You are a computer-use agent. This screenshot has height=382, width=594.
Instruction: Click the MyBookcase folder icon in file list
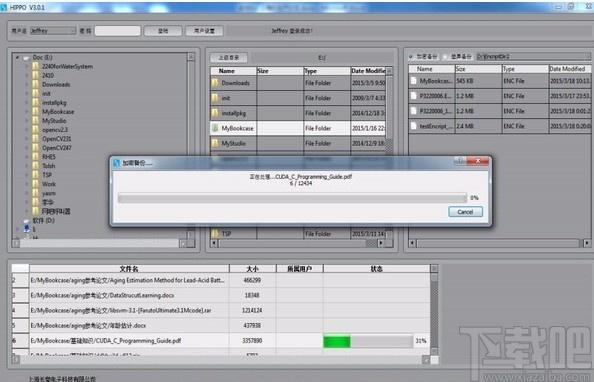(215, 128)
